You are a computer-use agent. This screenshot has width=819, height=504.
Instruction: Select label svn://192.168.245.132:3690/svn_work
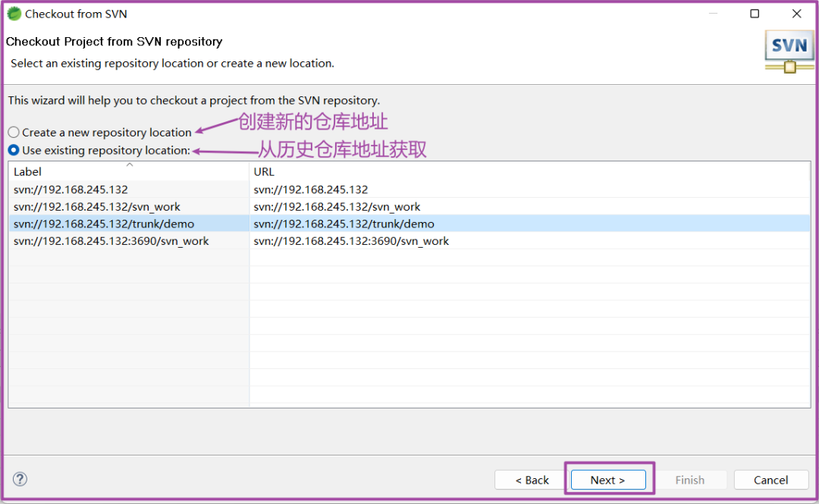coord(111,241)
